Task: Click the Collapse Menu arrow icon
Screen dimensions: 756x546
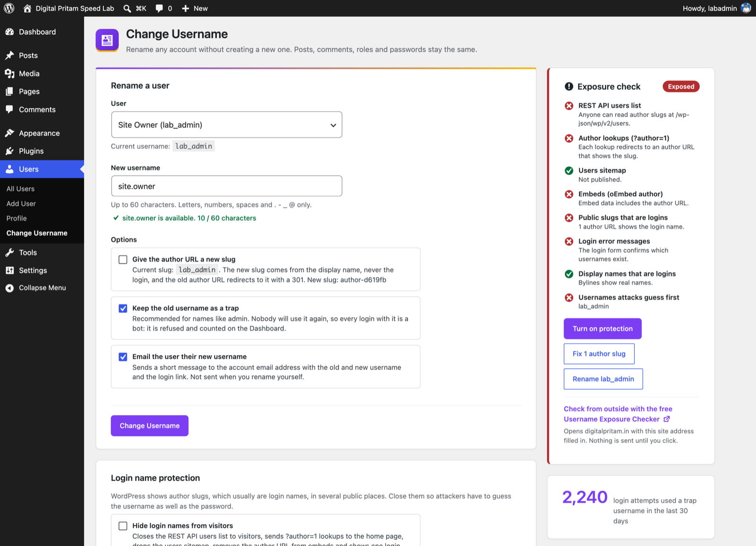Action: 9,288
